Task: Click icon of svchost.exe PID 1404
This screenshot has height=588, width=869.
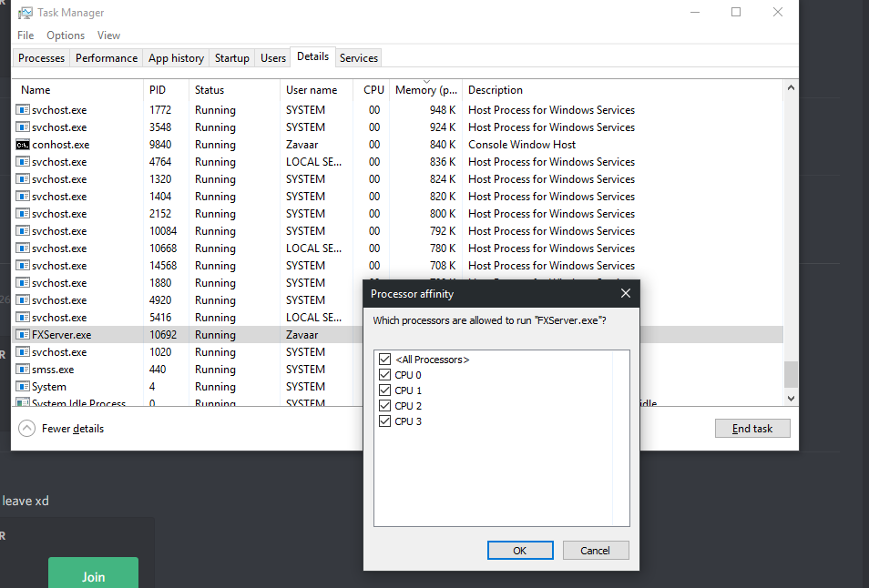Action: pyautogui.click(x=23, y=196)
